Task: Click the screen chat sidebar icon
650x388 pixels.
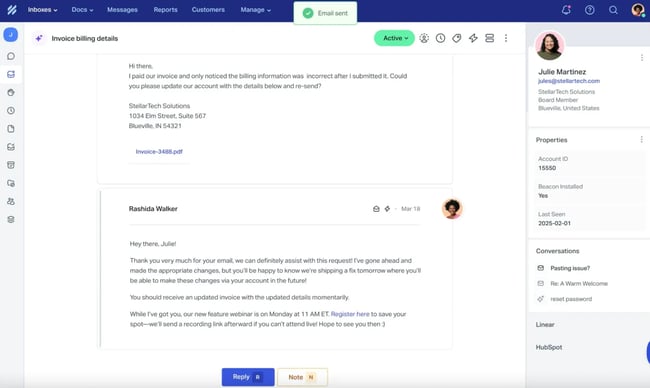Action: point(11,183)
